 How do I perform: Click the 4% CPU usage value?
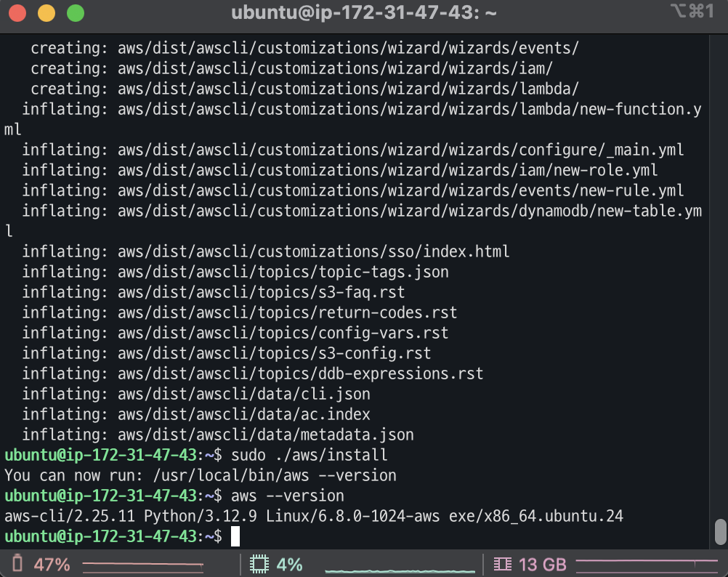(x=289, y=565)
